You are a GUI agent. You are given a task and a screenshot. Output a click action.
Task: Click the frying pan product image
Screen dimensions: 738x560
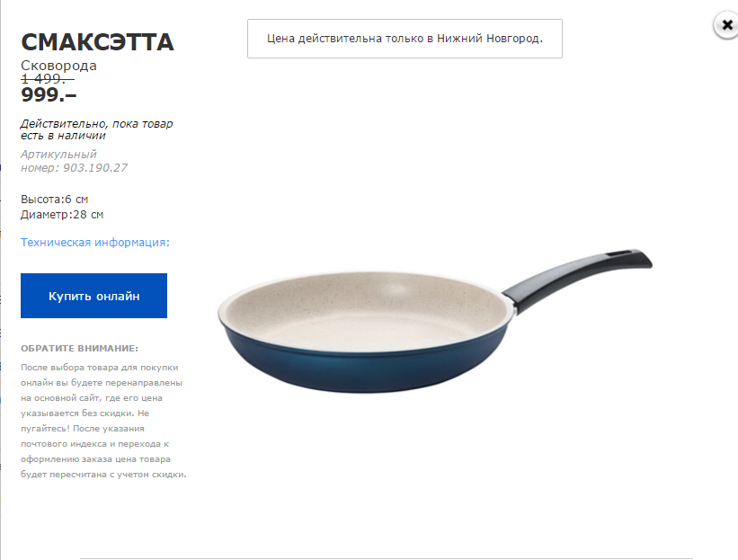435,321
